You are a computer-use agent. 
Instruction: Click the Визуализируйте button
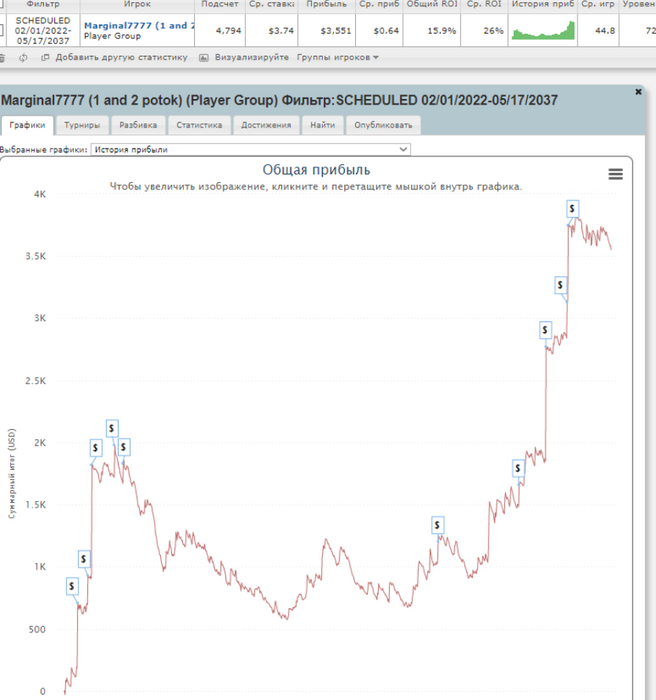[x=251, y=58]
